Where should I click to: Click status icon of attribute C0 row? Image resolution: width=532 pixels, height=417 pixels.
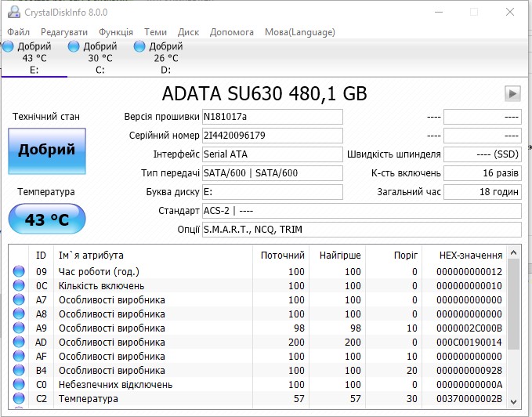(19, 384)
